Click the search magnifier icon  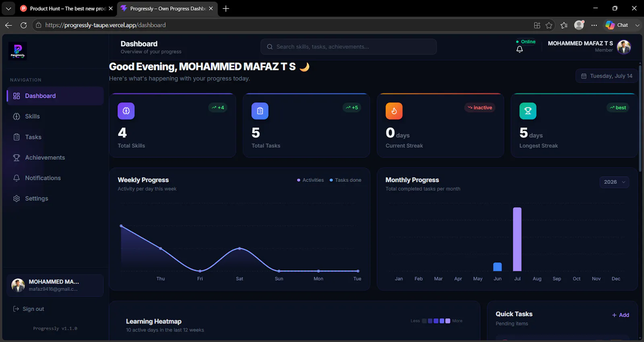click(270, 47)
